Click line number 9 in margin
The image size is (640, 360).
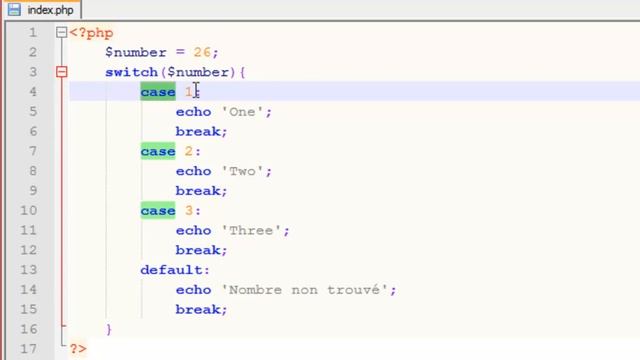tap(33, 191)
